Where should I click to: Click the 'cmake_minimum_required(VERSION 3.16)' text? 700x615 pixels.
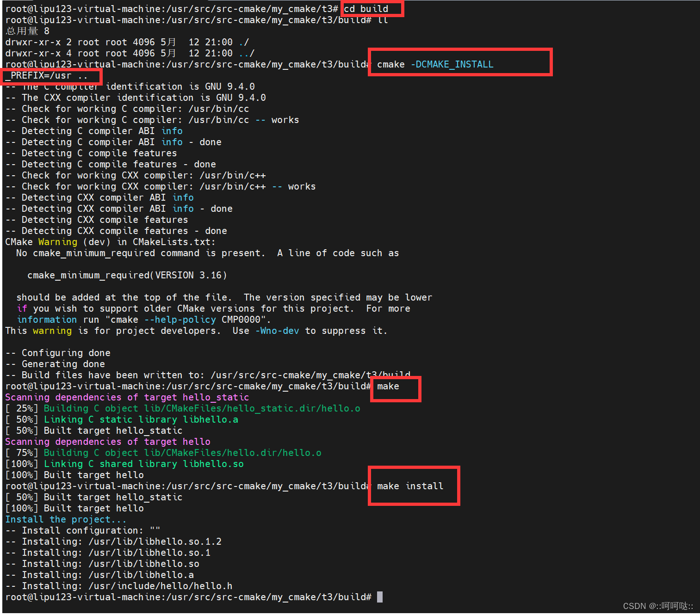tap(127, 275)
